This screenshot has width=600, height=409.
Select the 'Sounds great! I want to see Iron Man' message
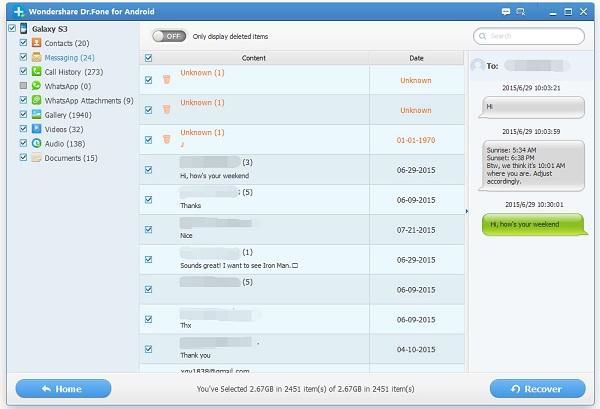[x=302, y=259]
